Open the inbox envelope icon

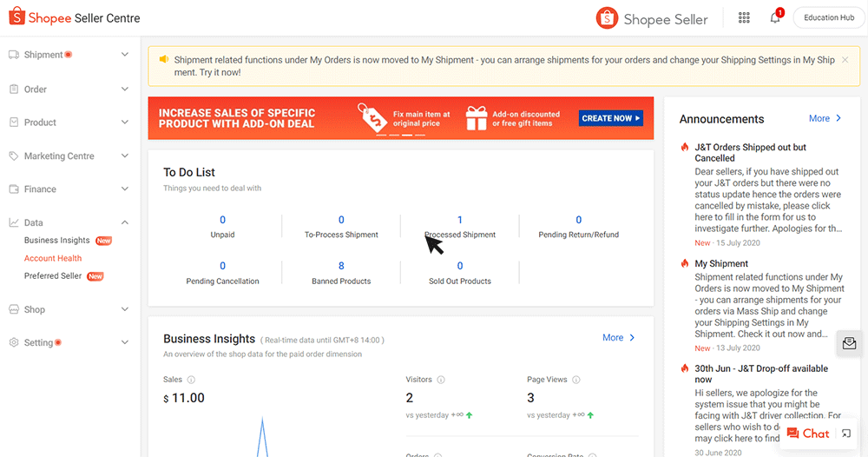tap(849, 343)
